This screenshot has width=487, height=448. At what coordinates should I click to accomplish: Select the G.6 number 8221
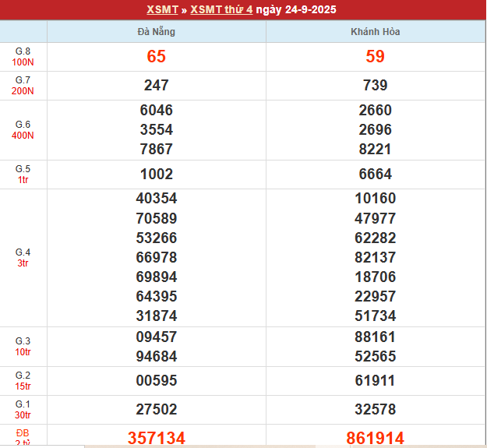376,149
